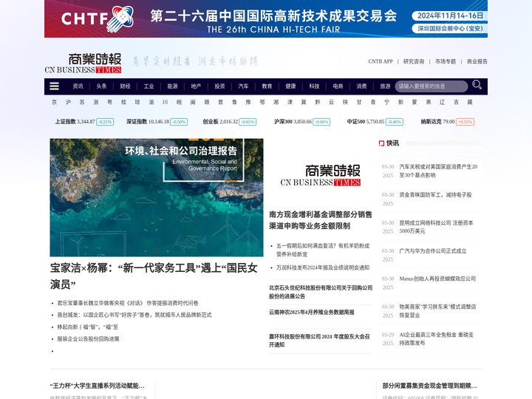Open the ESG report carousel image
532x399 pixels.
(x=157, y=197)
